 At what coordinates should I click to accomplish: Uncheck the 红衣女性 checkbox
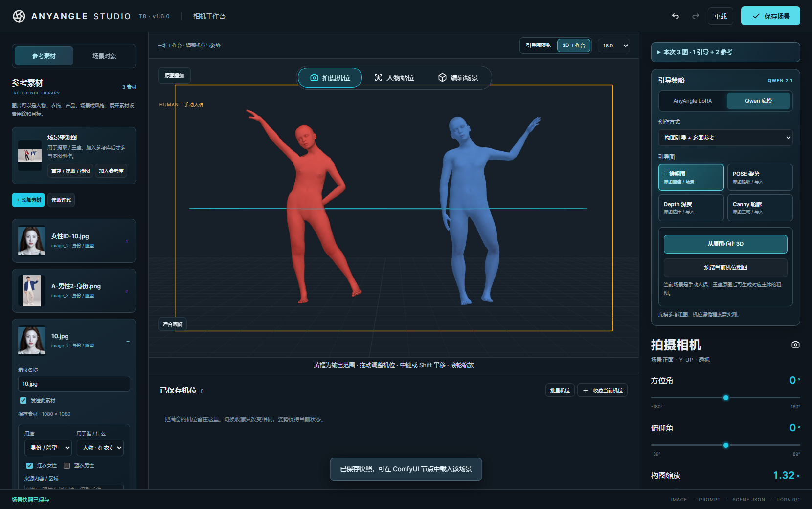(29, 466)
